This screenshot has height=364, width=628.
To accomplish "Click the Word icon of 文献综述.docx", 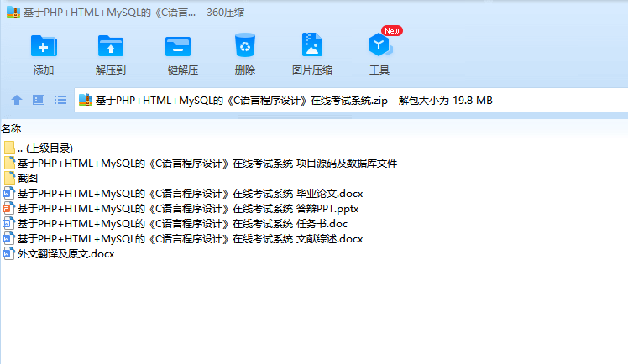I will click(x=8, y=238).
